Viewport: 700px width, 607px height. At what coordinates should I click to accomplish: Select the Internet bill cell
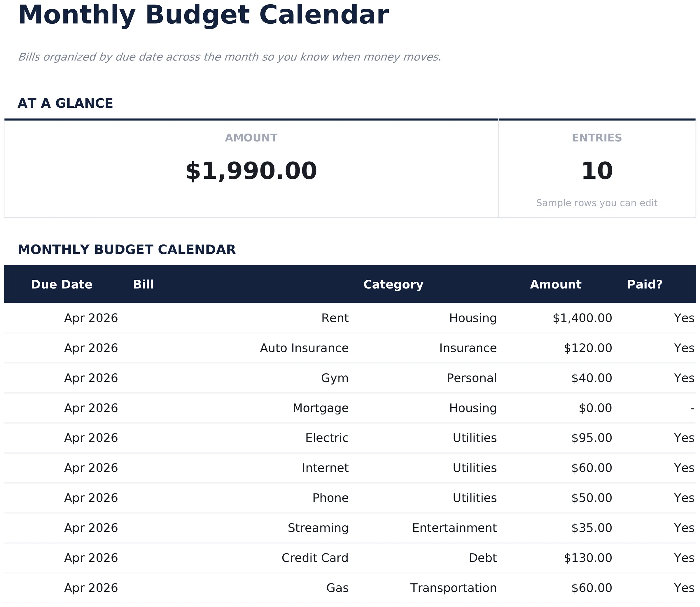pos(325,468)
